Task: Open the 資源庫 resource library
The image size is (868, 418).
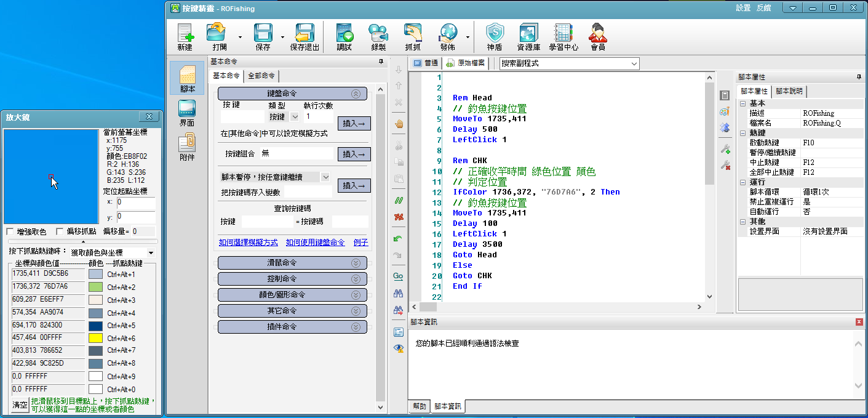Action: click(x=528, y=37)
